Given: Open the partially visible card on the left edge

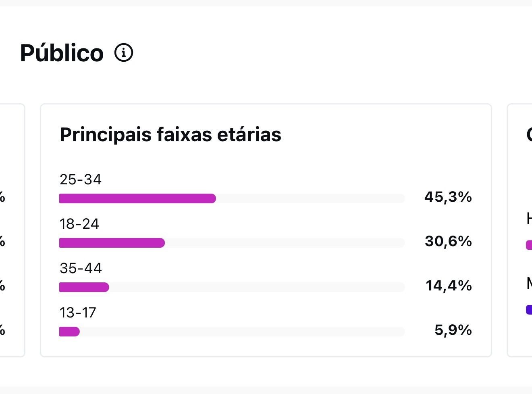Looking at the screenshot, I should pyautogui.click(x=12, y=230).
